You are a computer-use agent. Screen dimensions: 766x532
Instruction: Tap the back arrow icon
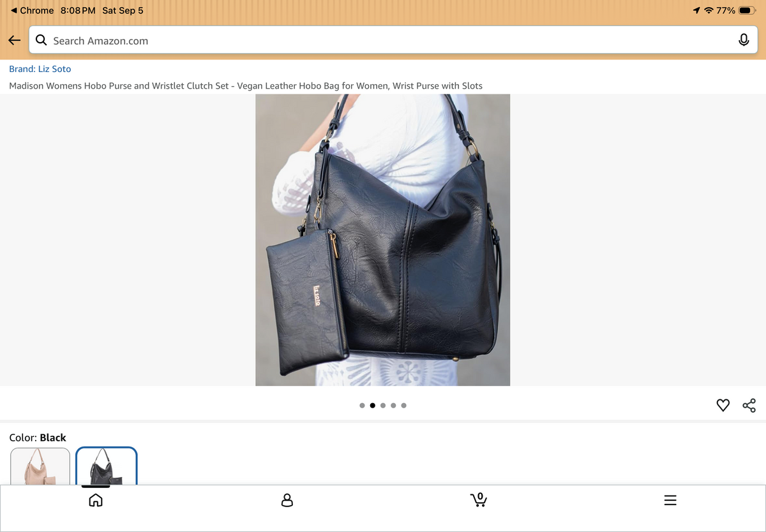[14, 40]
